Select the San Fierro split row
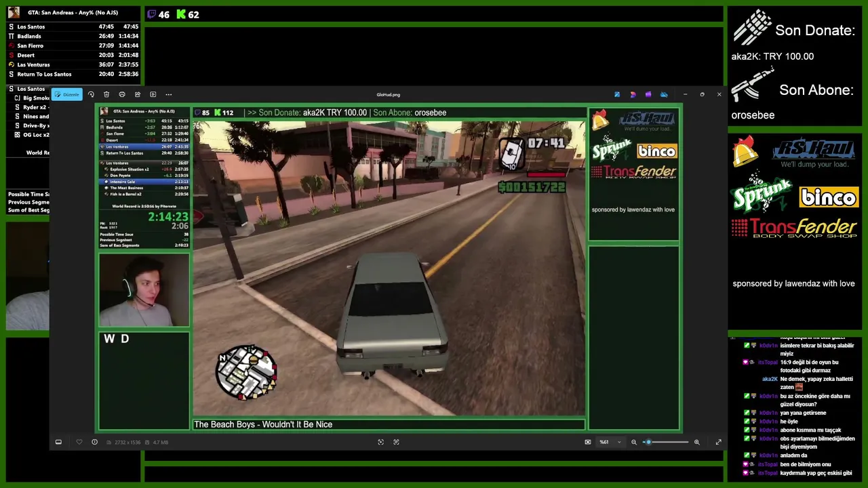The width and height of the screenshot is (868, 488). pos(74,45)
